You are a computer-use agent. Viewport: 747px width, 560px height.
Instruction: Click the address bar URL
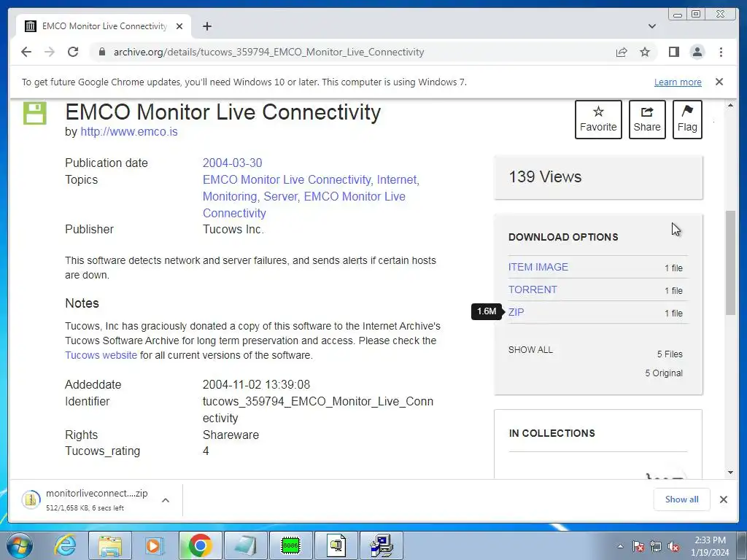268,52
